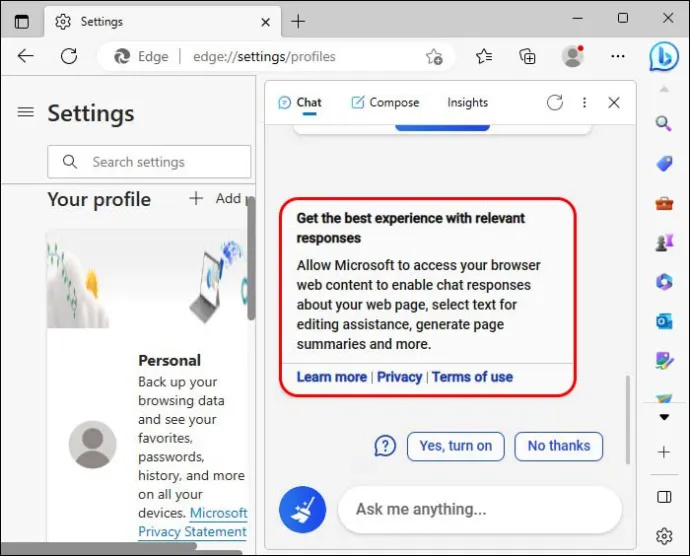Open the Learn more link
The image size is (690, 556).
tap(331, 377)
